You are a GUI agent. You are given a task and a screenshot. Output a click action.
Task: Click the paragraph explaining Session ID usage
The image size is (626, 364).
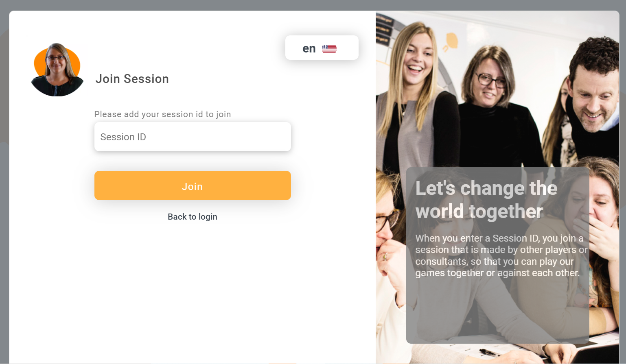(x=501, y=255)
